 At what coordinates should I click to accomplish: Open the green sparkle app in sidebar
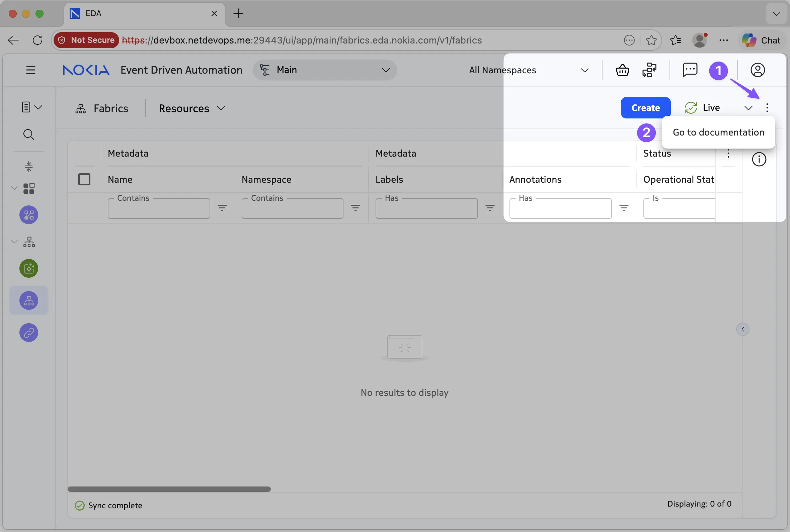pyautogui.click(x=29, y=268)
